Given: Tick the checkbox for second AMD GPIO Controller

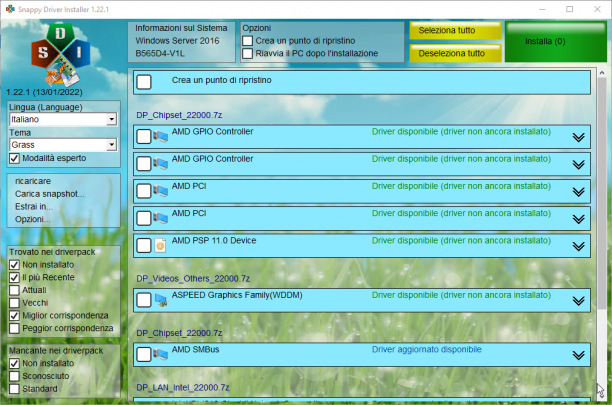Looking at the screenshot, I should 144,164.
